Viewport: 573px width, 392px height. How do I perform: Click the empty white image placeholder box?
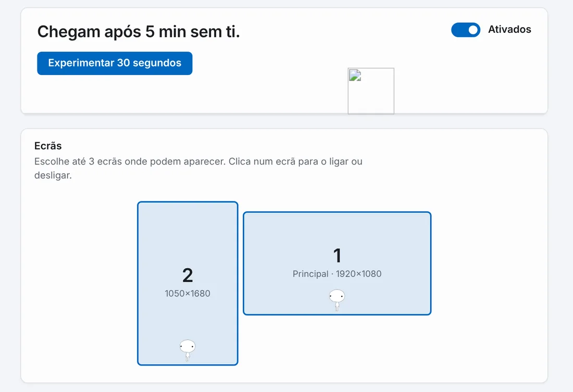click(x=371, y=91)
